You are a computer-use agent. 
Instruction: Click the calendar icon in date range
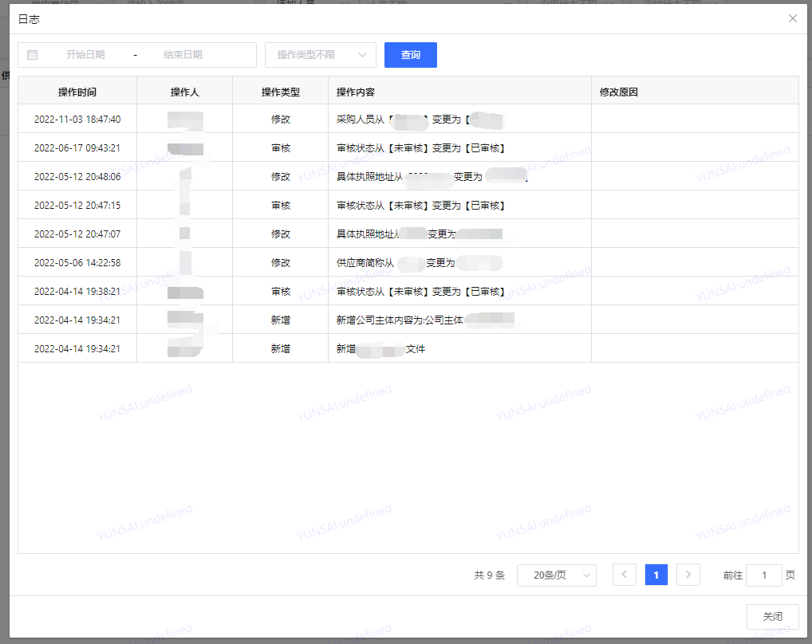coord(33,55)
